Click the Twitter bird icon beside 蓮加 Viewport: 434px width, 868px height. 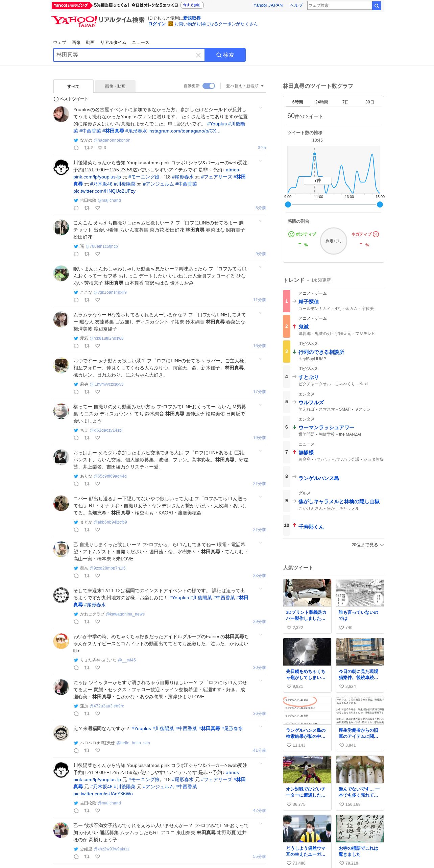click(76, 706)
